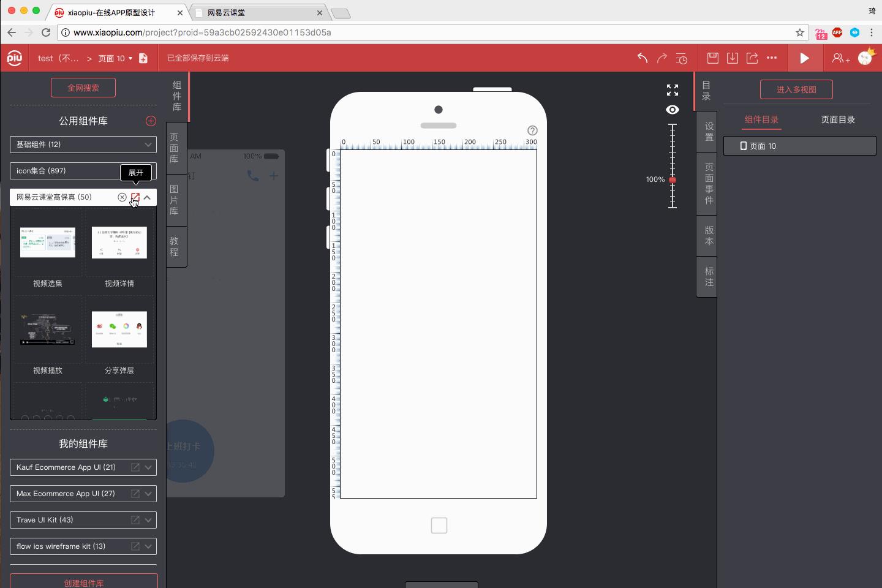Download the project with the download icon
The width and height of the screenshot is (882, 588).
tap(733, 58)
